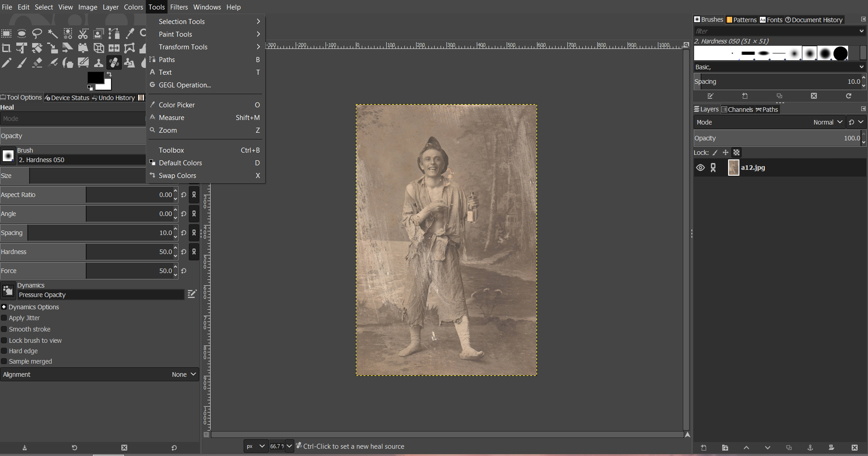Expand the Alignment dropdown
The image size is (868, 456).
tap(183, 374)
